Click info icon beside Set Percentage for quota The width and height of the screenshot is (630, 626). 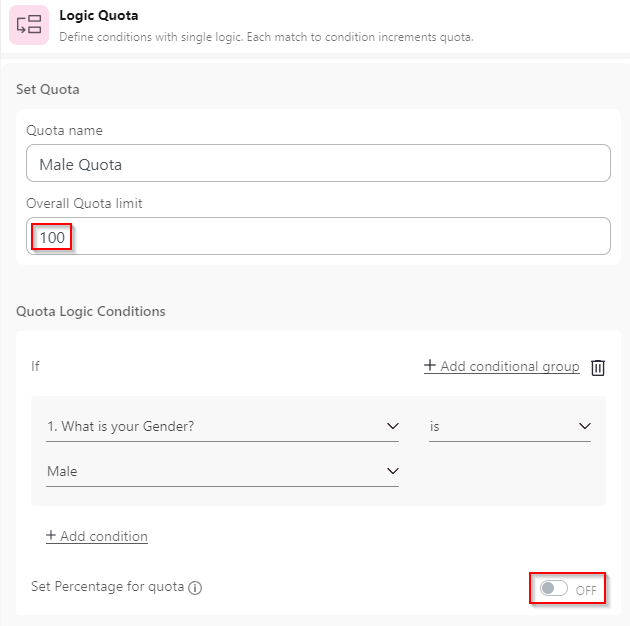pos(195,588)
